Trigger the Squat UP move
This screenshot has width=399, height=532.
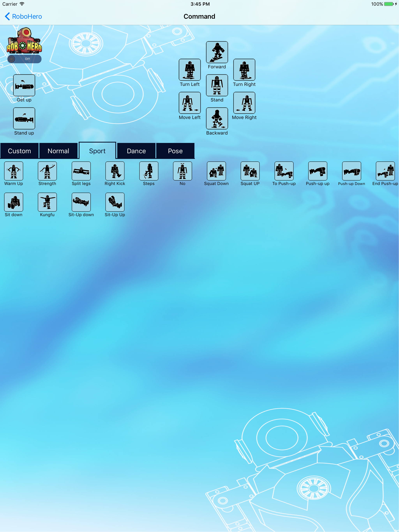[250, 171]
